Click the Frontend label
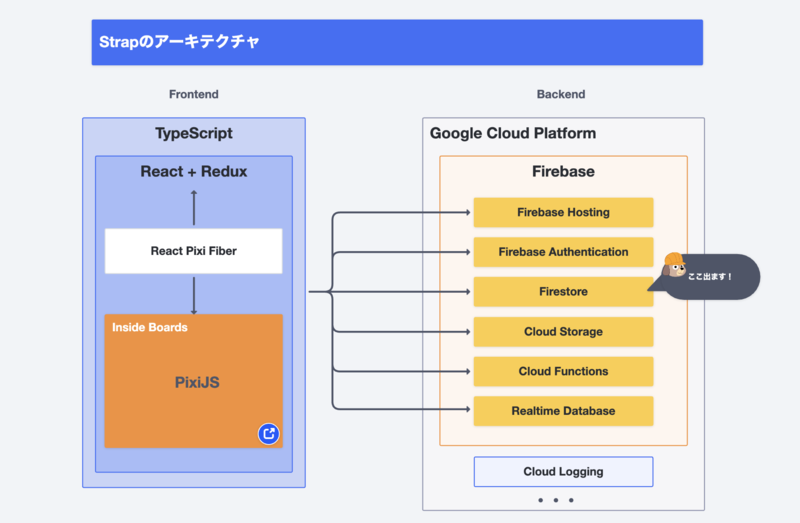The height and width of the screenshot is (523, 800). 193,94
